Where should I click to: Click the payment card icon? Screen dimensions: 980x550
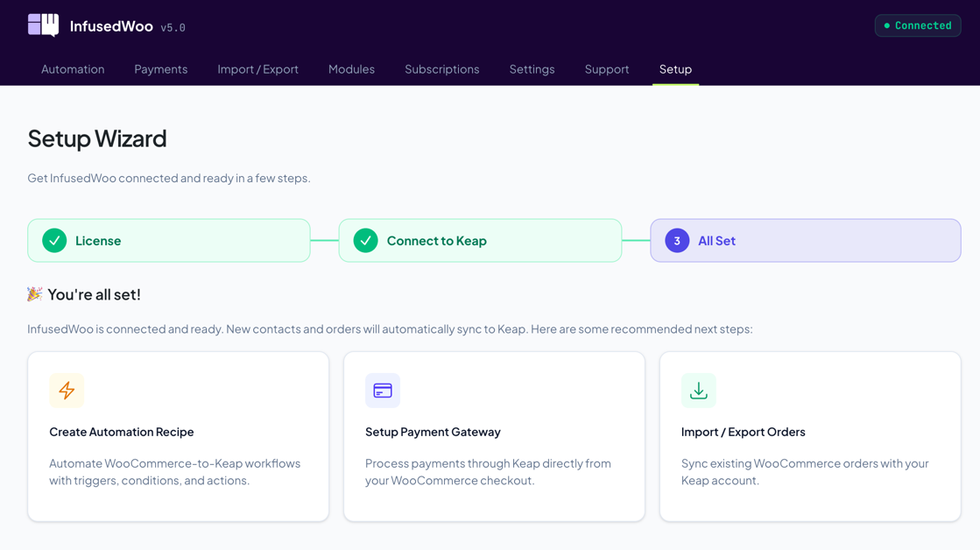point(383,391)
